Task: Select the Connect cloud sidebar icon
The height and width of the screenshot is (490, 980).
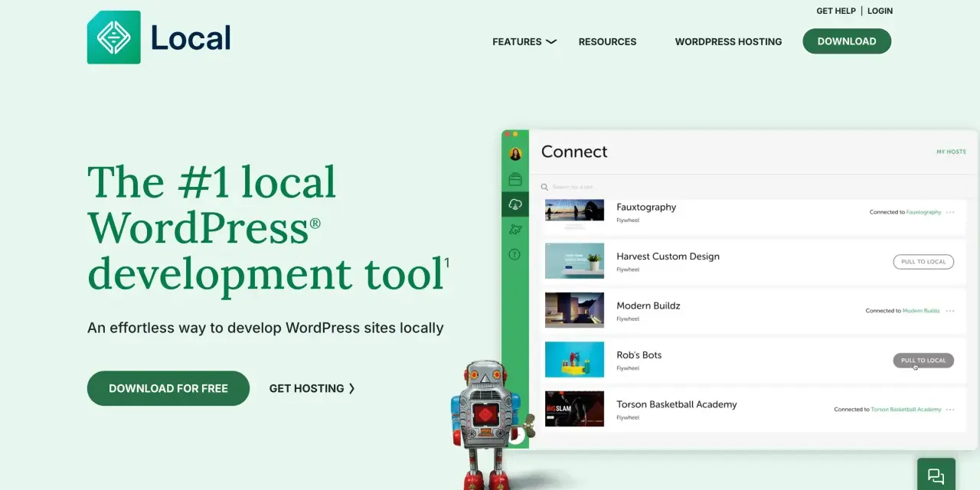Action: pos(515,204)
